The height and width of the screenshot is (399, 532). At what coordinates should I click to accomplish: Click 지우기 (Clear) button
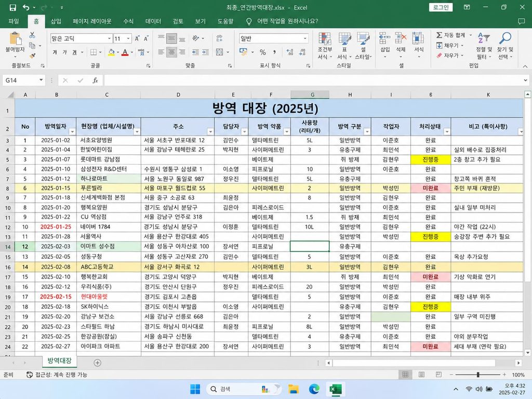tap(450, 55)
